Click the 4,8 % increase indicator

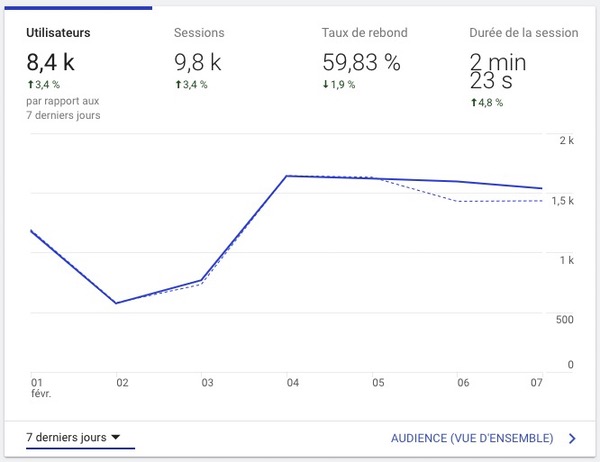(x=486, y=103)
